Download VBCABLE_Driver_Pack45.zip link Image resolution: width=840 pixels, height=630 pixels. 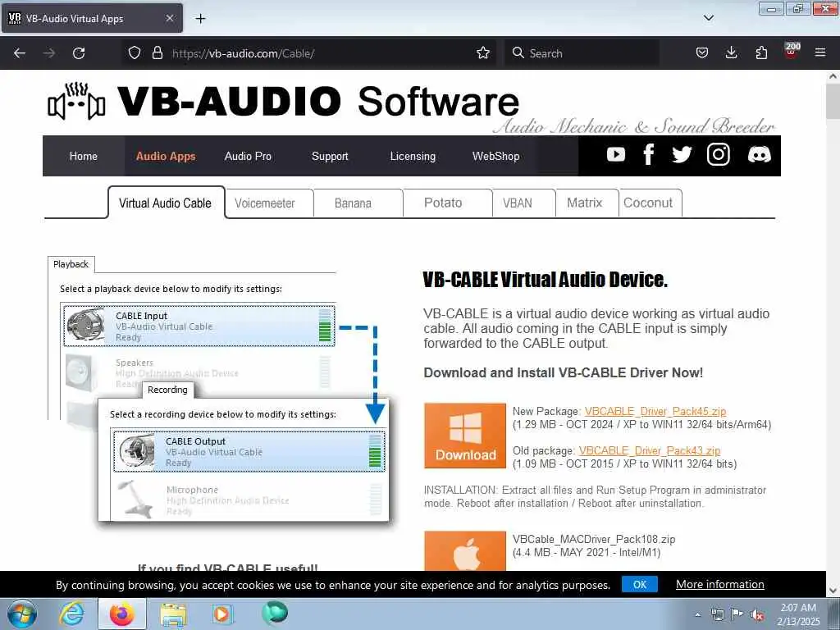coord(655,411)
